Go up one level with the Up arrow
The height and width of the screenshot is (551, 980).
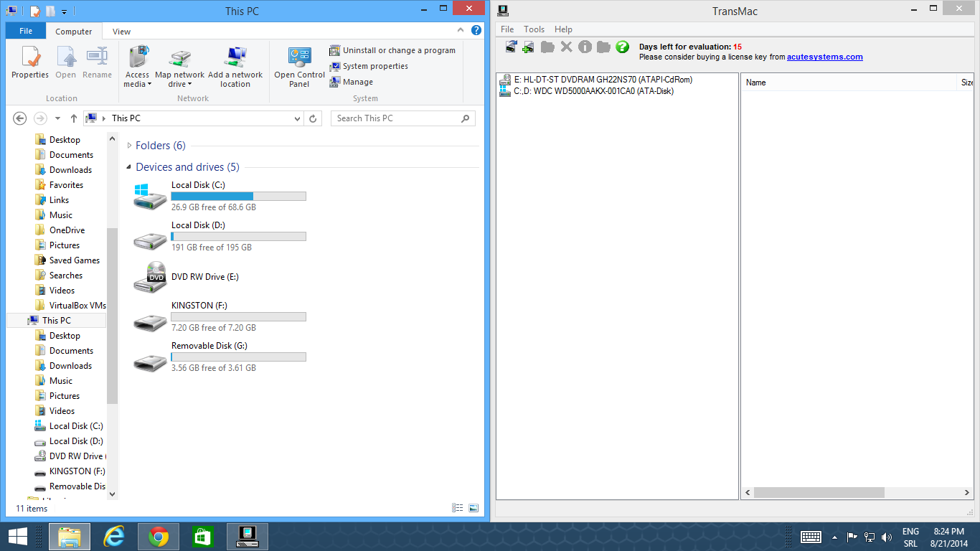[73, 118]
